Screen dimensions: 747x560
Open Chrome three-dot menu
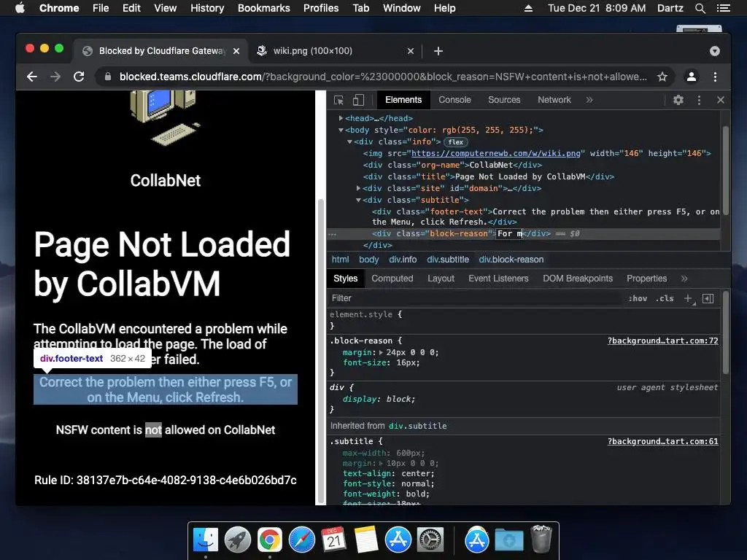(x=715, y=77)
